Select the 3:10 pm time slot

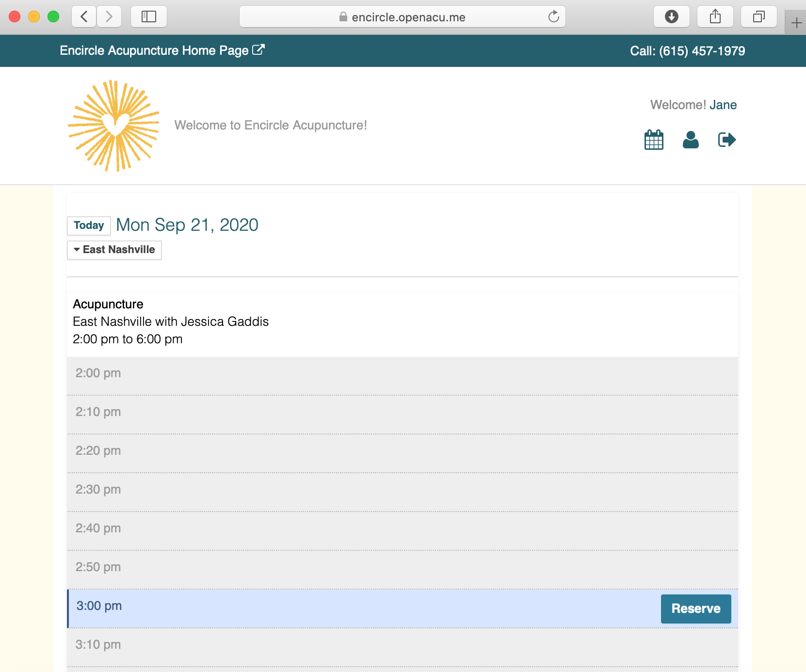click(x=403, y=647)
